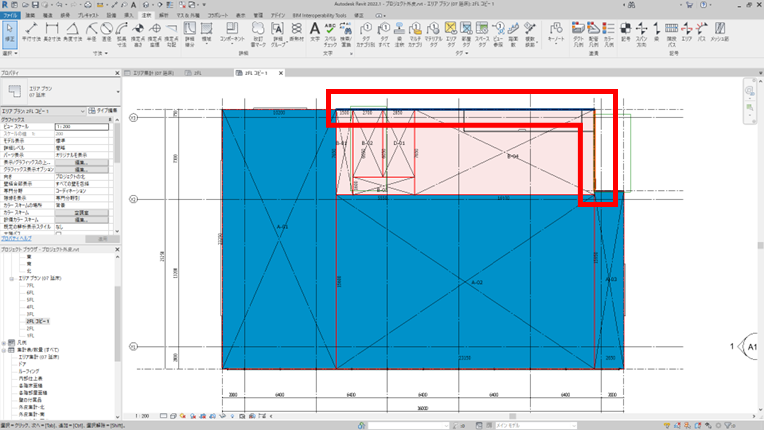Open the Color fill legend (カラー凡例) tool

pos(609,35)
